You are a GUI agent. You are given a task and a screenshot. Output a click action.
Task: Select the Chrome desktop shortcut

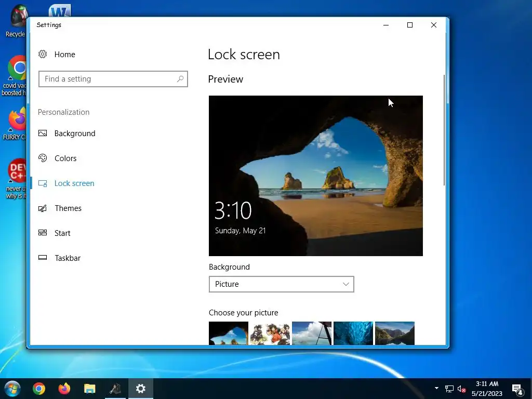[x=14, y=76]
